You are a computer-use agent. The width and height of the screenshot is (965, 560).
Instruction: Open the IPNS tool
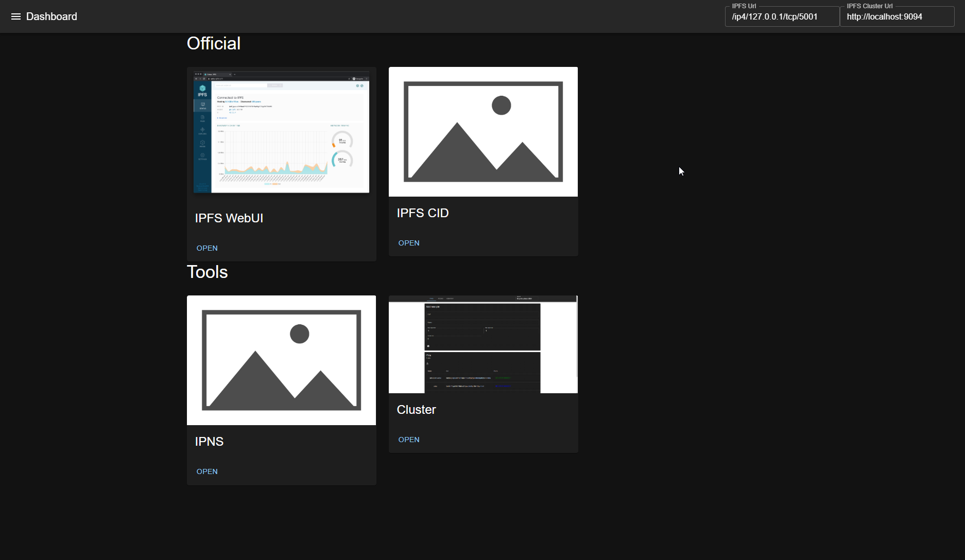point(207,471)
